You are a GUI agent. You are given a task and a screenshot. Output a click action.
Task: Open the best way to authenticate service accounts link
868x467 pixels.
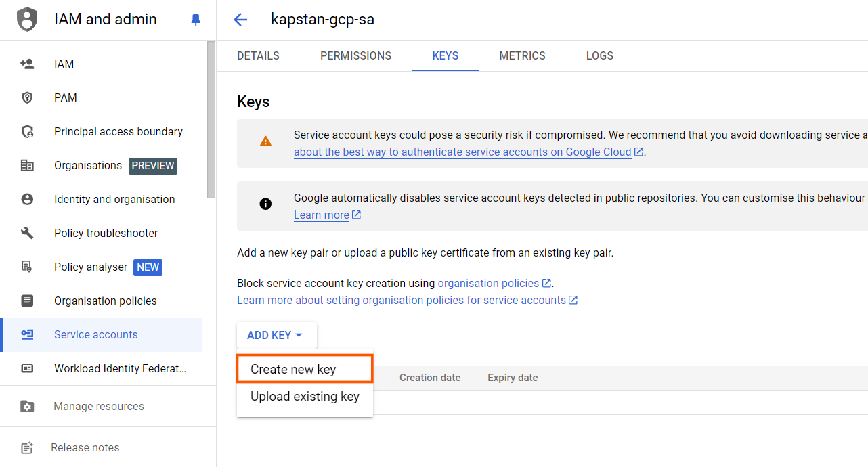coord(462,152)
